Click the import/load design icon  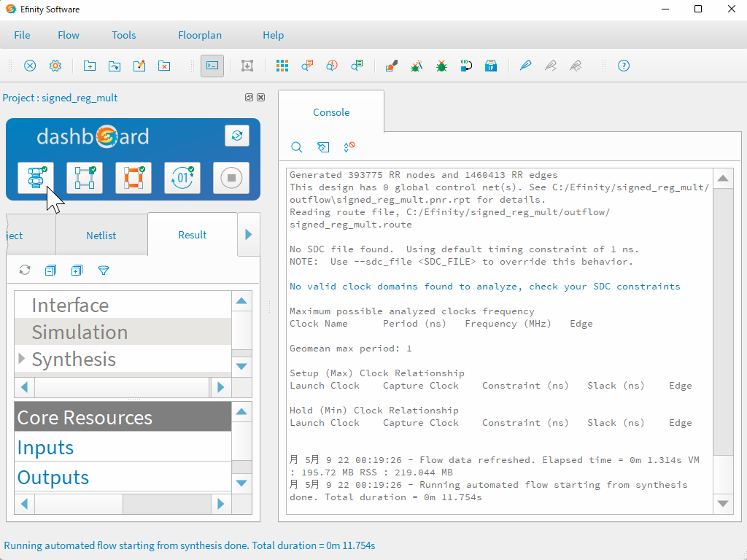click(247, 66)
